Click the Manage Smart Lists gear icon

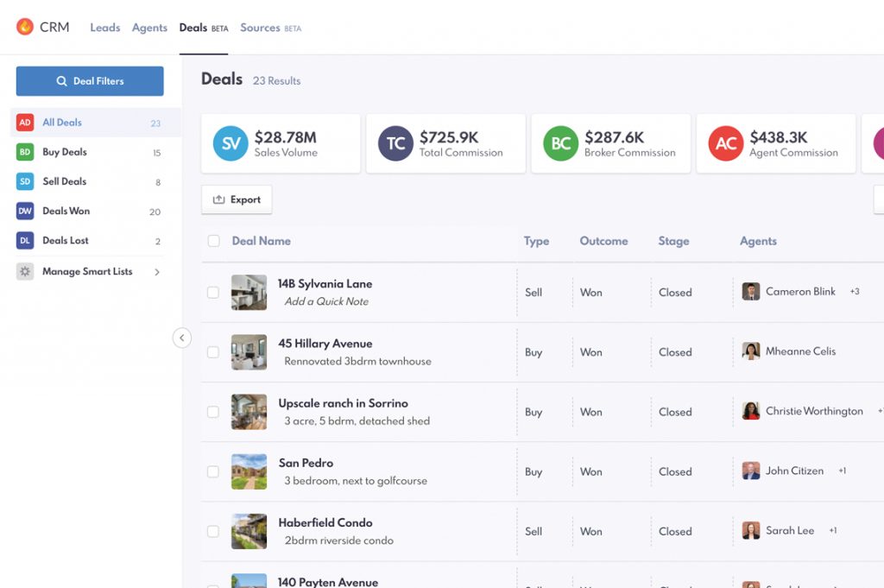pyautogui.click(x=25, y=271)
